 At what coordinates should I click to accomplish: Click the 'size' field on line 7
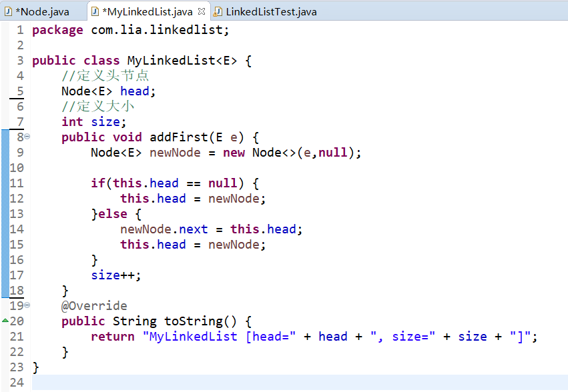(x=105, y=122)
